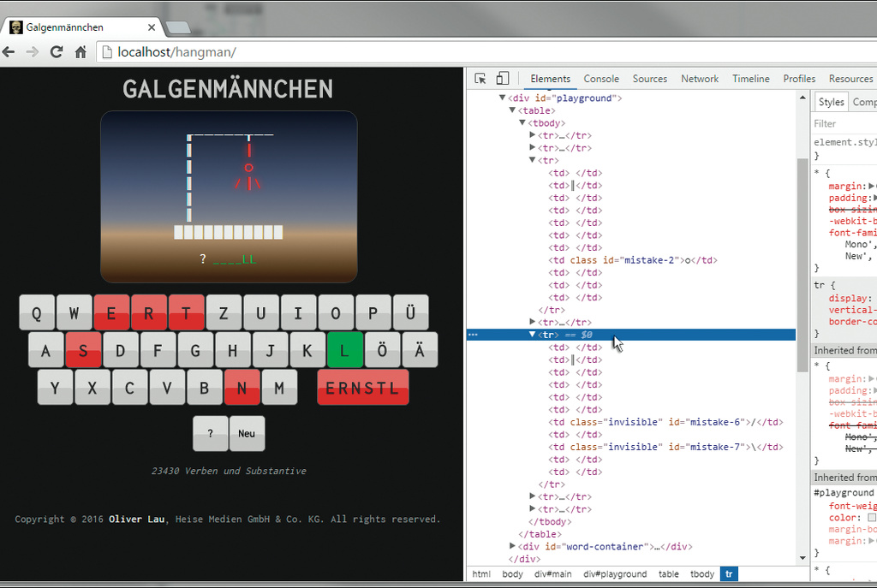Screen dimensions: 877x588
Task: Collapse the table node
Action: (512, 110)
